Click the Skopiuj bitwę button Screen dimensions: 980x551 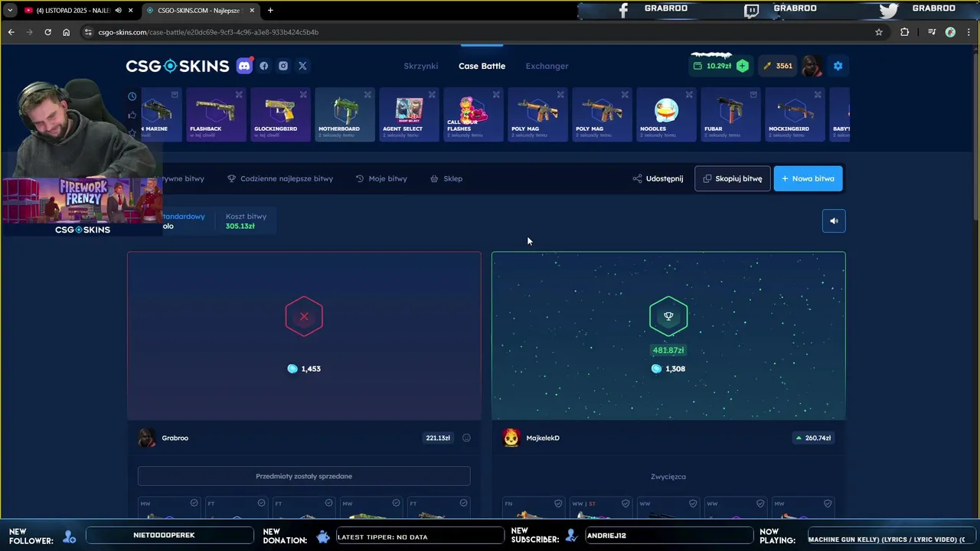coord(733,178)
